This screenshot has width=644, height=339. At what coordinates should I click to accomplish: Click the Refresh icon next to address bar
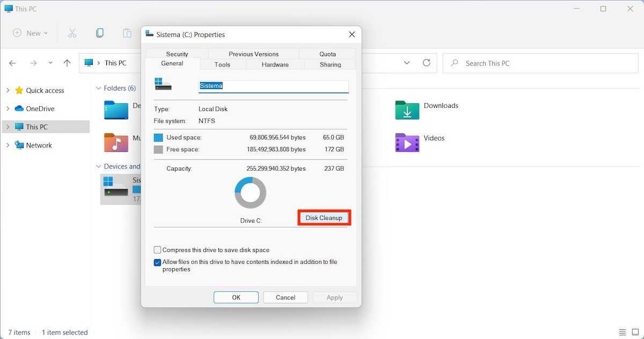coord(427,63)
